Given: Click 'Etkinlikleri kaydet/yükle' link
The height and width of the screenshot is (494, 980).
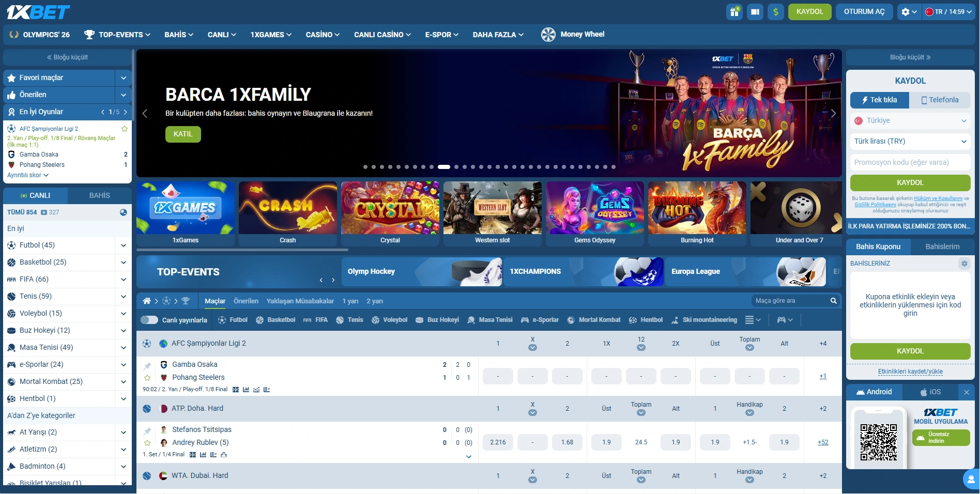Looking at the screenshot, I should point(910,371).
